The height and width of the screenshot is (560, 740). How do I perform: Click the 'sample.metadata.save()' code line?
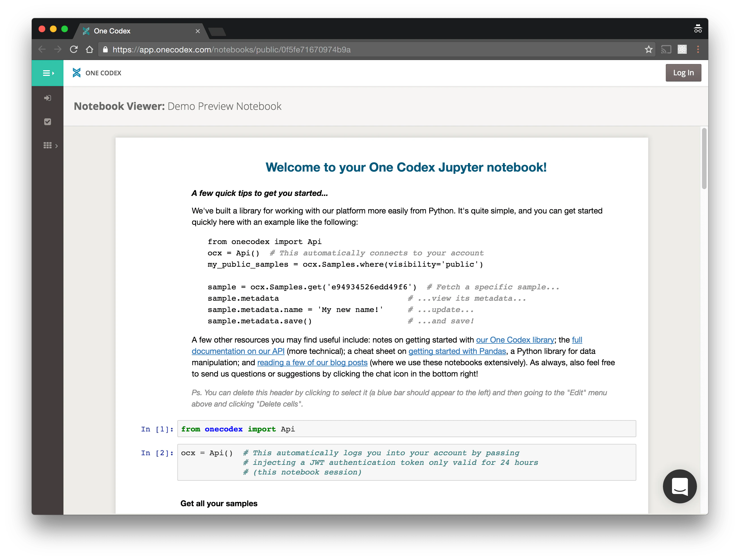point(260,321)
